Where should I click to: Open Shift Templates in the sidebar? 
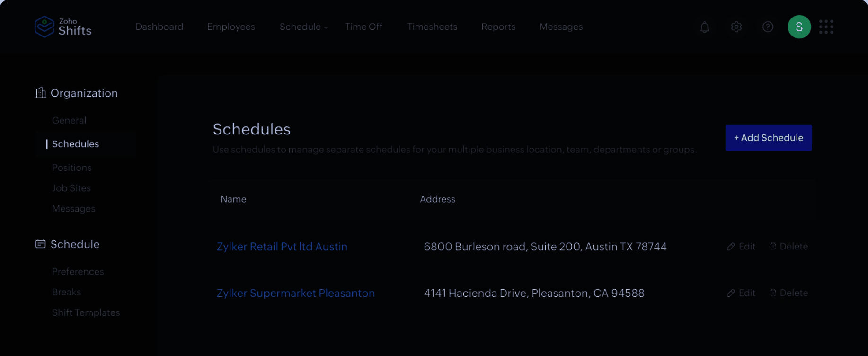[x=86, y=312]
